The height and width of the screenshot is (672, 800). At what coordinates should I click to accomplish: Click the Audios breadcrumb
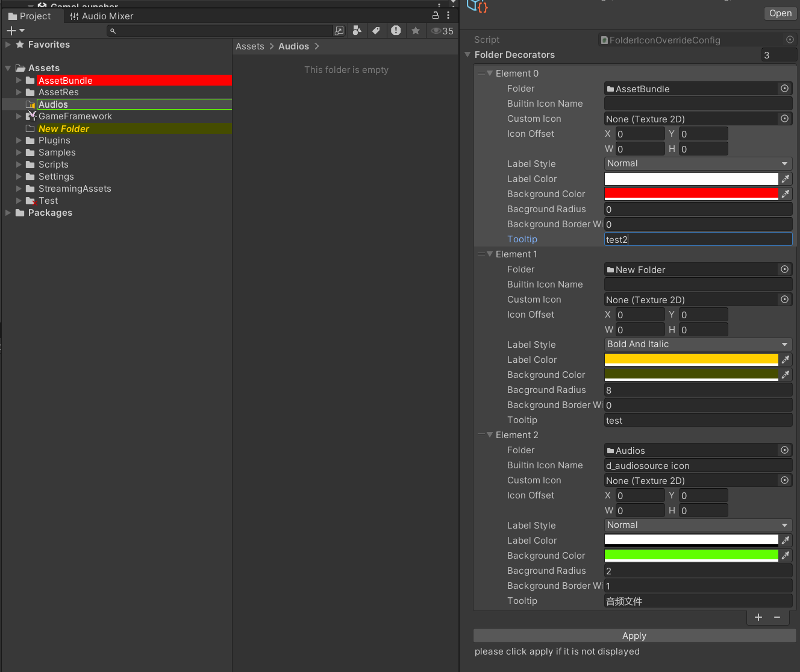293,46
